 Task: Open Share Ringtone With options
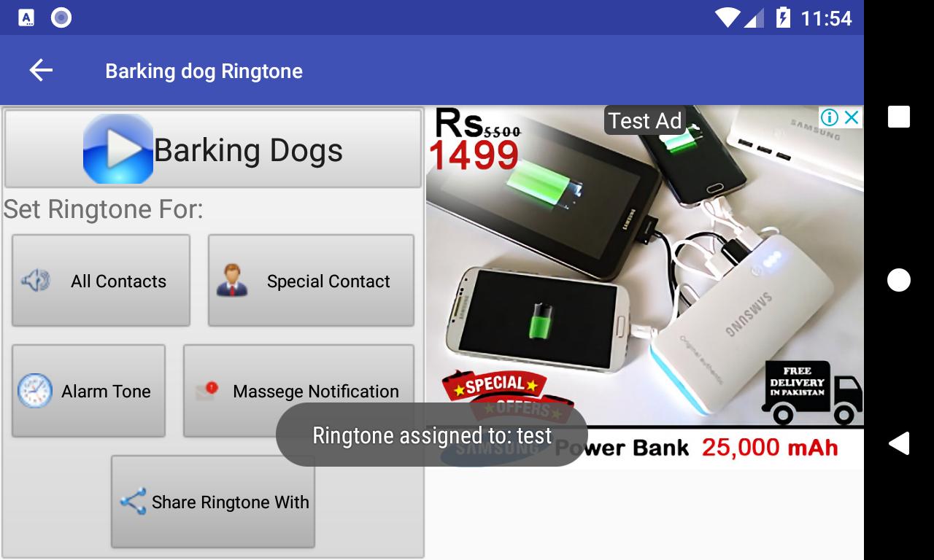213,502
